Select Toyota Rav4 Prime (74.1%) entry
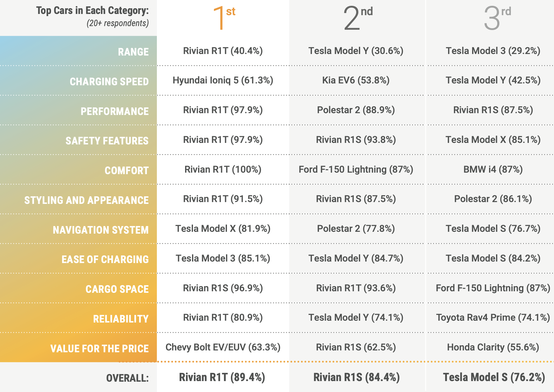The height and width of the screenshot is (392, 554). pos(493,317)
